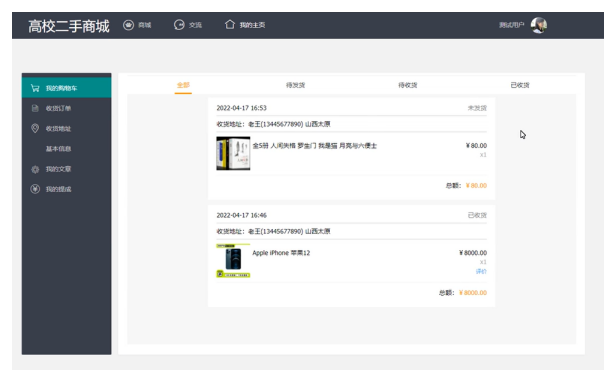Click the 评价 link under iPhone order
The width and height of the screenshot is (610, 375).
[481, 271]
